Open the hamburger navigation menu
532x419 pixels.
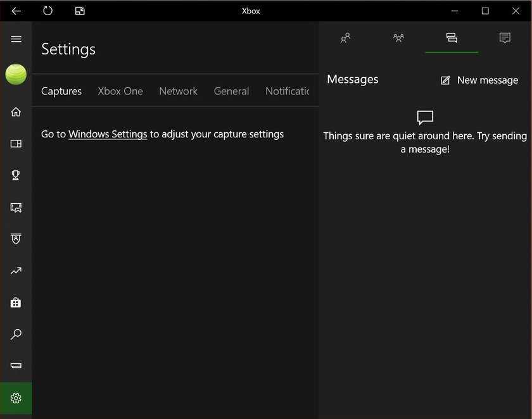pos(16,39)
